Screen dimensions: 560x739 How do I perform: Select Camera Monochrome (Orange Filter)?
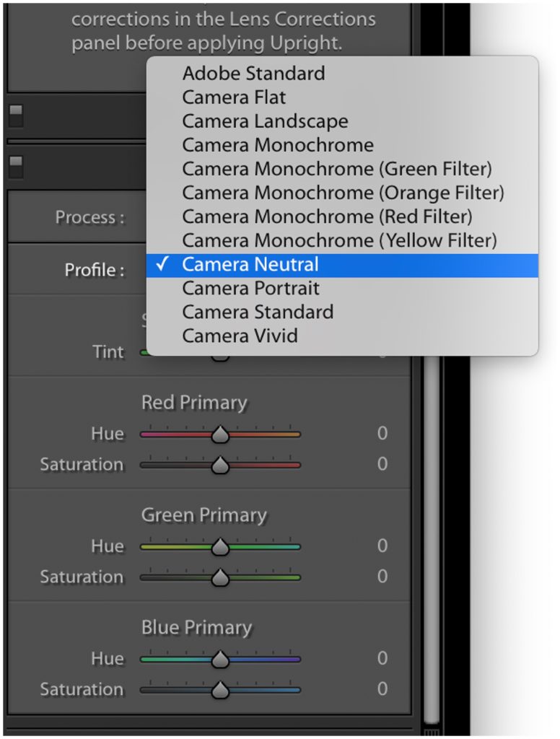342,193
